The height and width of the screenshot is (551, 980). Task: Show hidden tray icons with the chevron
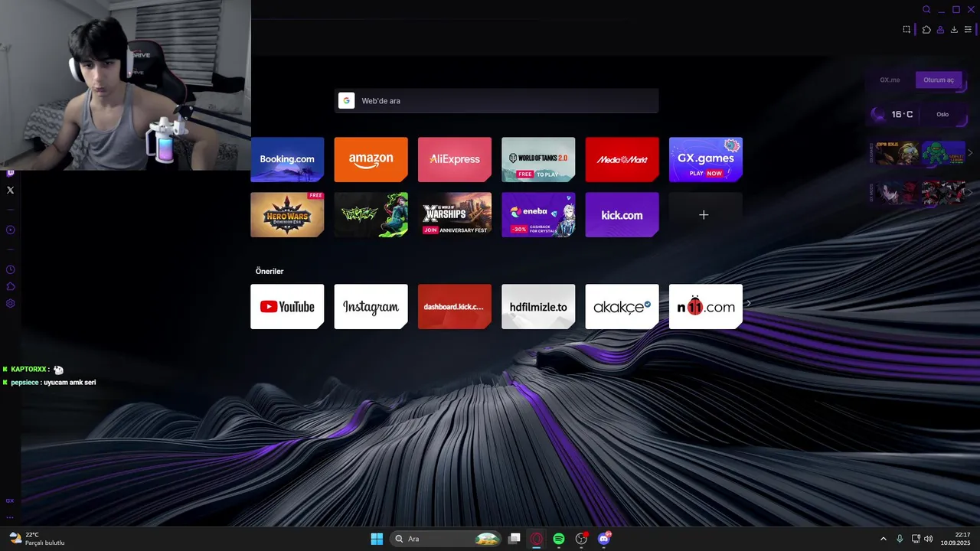pyautogui.click(x=883, y=539)
